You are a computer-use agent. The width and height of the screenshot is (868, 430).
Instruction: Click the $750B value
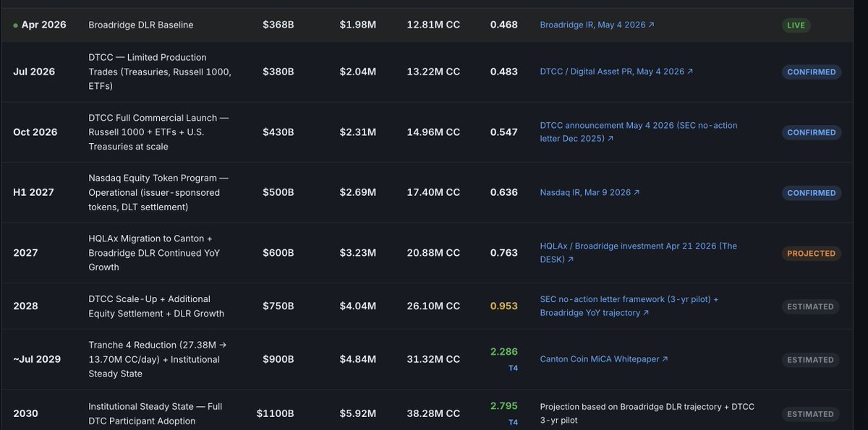(278, 306)
